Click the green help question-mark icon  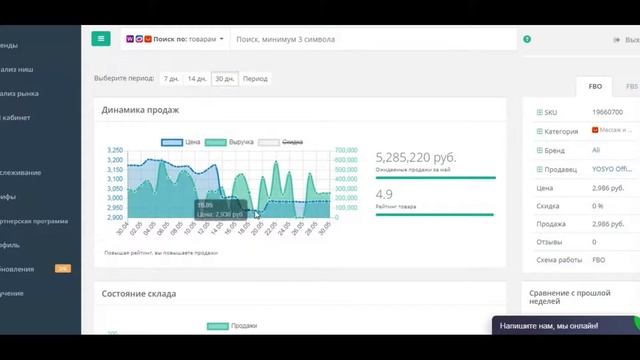pos(527,39)
